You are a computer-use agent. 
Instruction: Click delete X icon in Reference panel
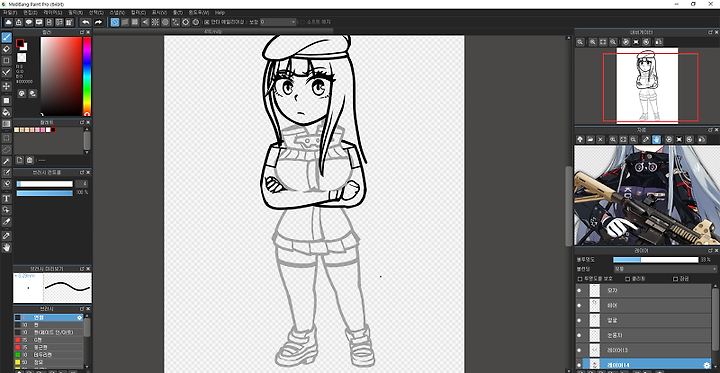(x=600, y=139)
